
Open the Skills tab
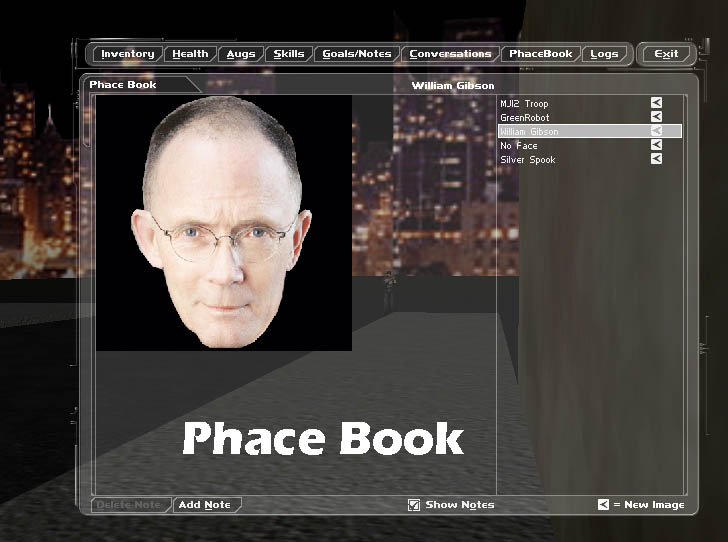289,54
